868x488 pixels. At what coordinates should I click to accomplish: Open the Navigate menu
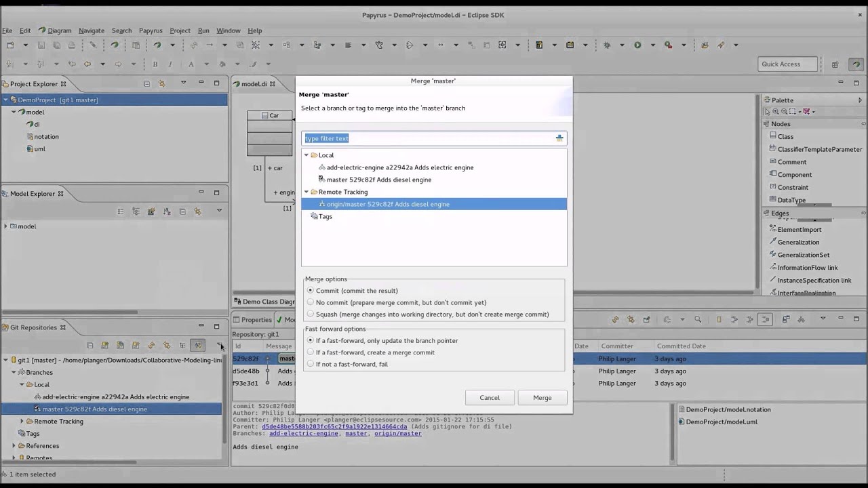(92, 30)
